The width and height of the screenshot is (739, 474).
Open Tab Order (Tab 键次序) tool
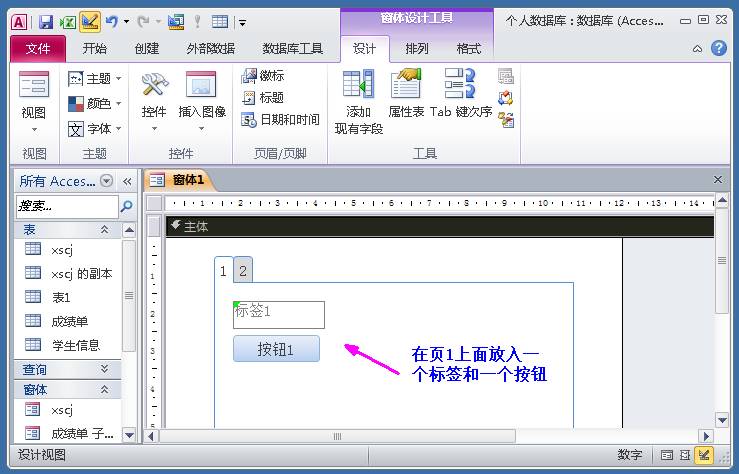(461, 93)
